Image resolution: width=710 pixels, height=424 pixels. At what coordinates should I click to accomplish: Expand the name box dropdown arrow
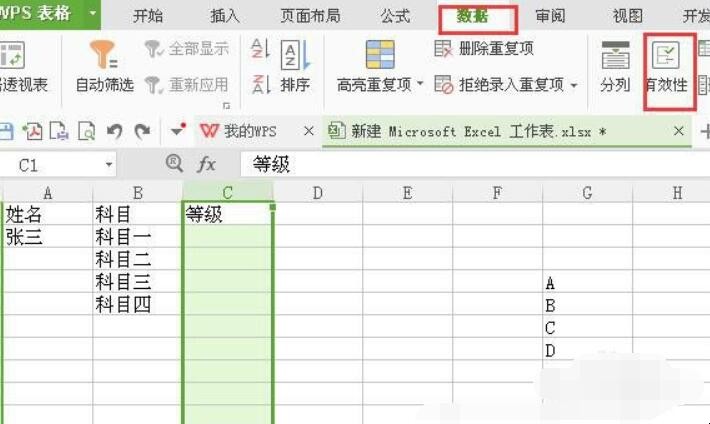coord(109,165)
